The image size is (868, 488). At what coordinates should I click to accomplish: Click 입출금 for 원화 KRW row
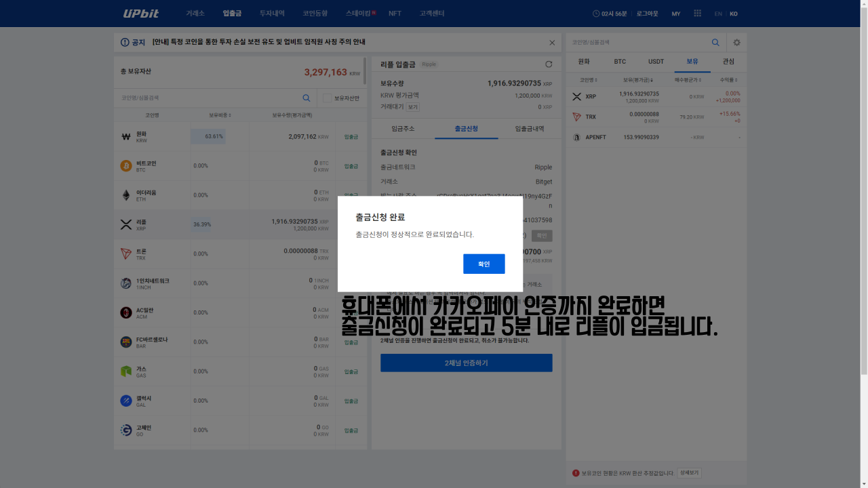point(351,136)
